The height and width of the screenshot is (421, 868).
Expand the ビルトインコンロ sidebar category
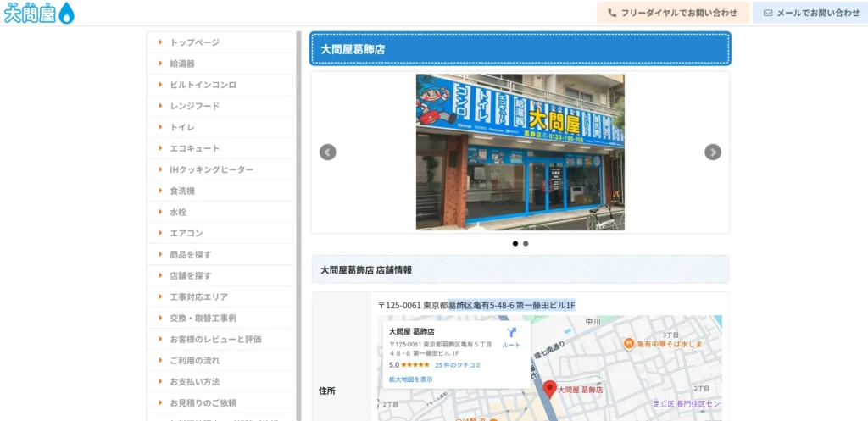203,85
